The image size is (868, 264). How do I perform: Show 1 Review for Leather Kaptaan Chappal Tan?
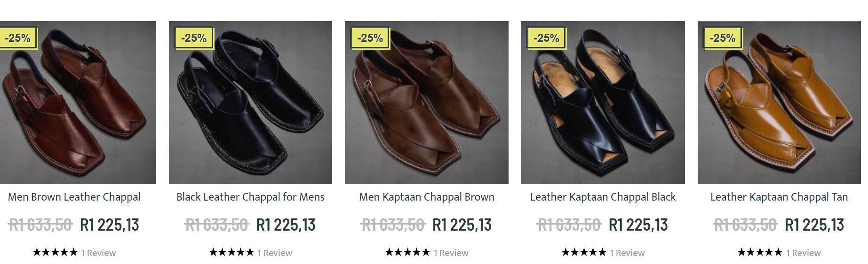(x=804, y=253)
